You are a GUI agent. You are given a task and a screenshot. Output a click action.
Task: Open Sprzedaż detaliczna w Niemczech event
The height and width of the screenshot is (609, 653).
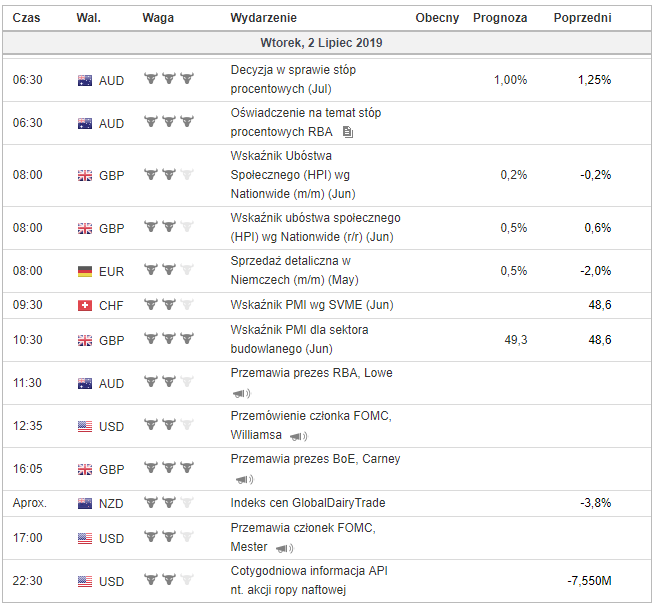(294, 270)
